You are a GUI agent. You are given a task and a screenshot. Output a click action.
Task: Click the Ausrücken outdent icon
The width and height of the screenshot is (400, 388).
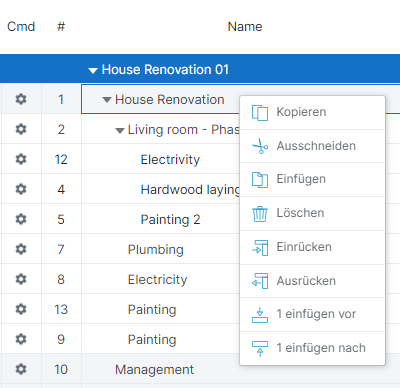click(260, 281)
